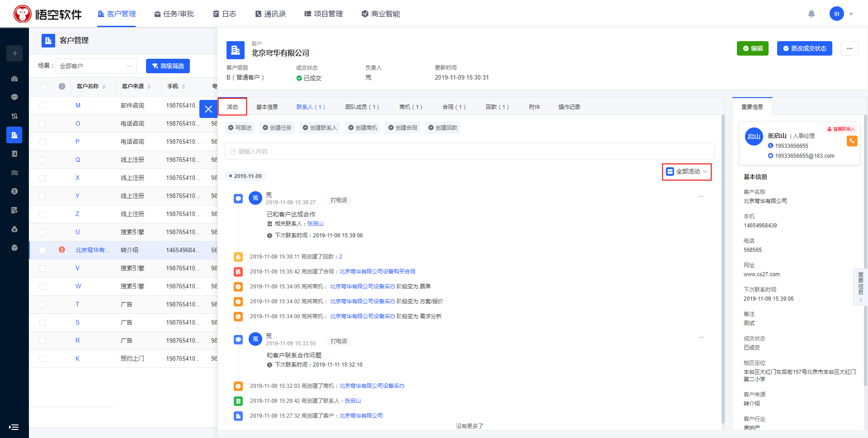Expand the 场景 全部客户 dropdown
Viewport: 868px width, 438px height.
point(96,66)
